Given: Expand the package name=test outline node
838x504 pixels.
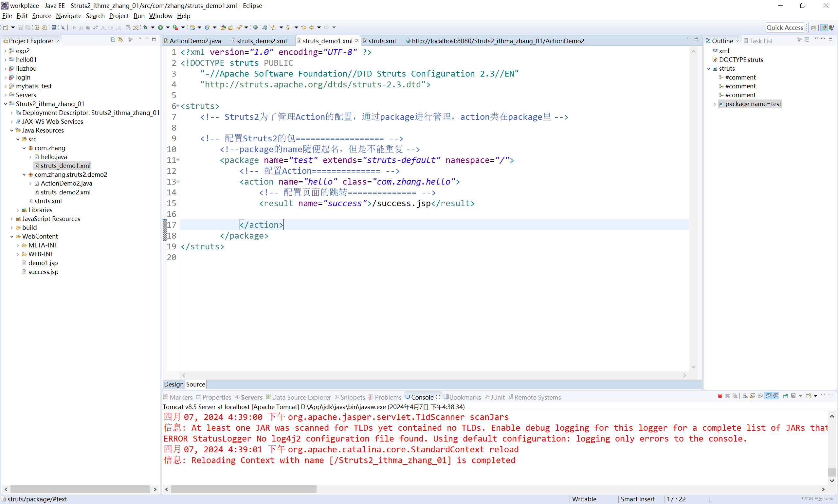Looking at the screenshot, I should coord(715,104).
